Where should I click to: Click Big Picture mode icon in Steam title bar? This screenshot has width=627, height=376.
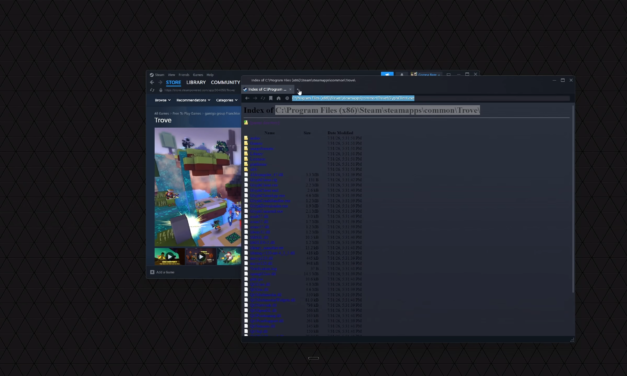pos(449,74)
